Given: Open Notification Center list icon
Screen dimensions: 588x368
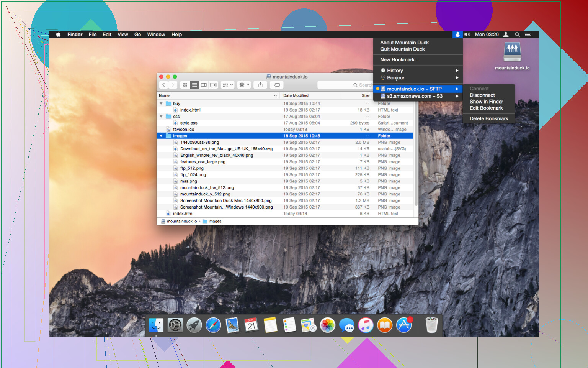Looking at the screenshot, I should 528,34.
